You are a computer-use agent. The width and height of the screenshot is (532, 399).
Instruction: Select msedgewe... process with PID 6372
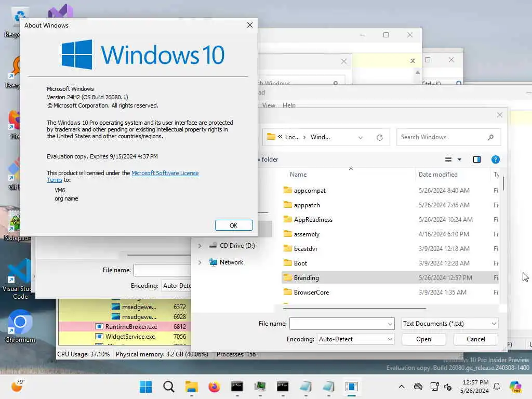point(125,307)
